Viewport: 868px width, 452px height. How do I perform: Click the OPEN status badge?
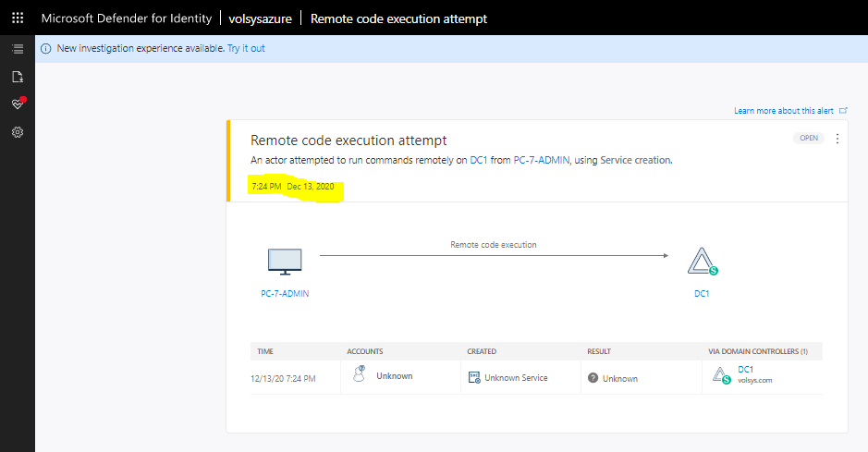pos(809,139)
